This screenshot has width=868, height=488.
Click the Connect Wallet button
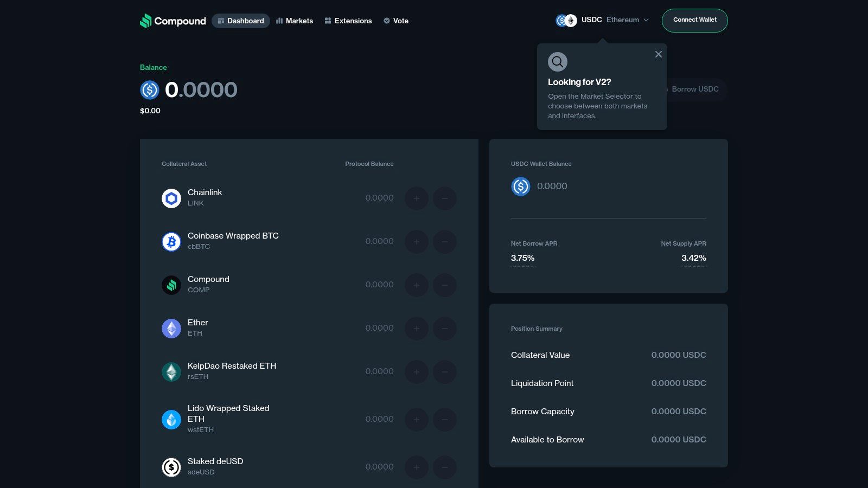point(694,20)
